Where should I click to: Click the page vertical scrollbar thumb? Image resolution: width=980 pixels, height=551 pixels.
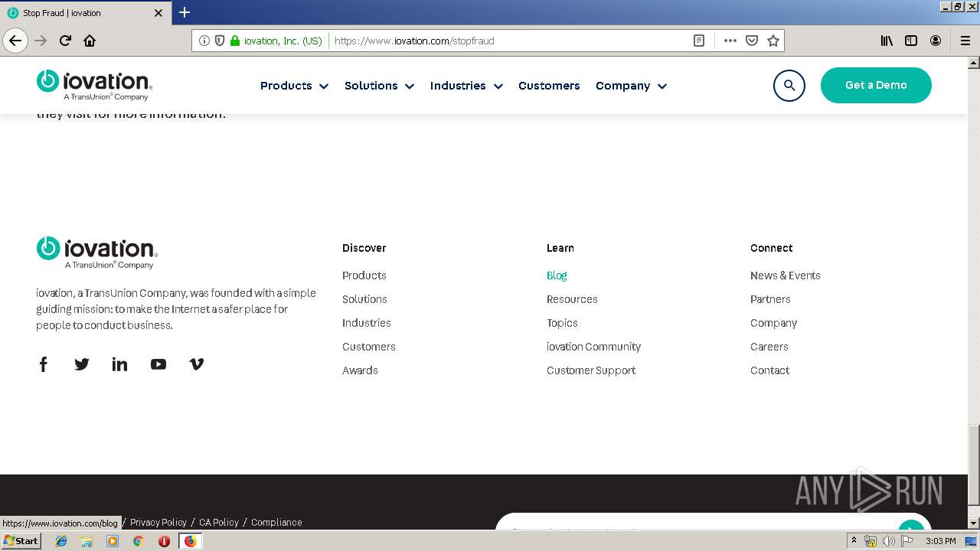pyautogui.click(x=974, y=464)
